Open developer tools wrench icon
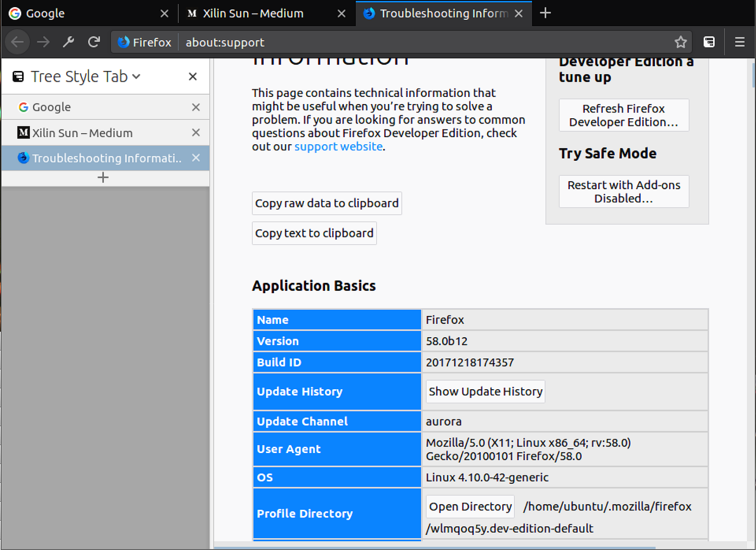The height and width of the screenshot is (550, 756). tap(69, 42)
